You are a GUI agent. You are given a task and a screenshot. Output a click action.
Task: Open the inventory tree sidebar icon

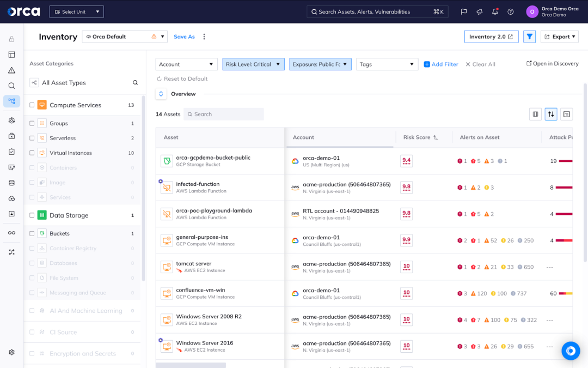tap(11, 101)
